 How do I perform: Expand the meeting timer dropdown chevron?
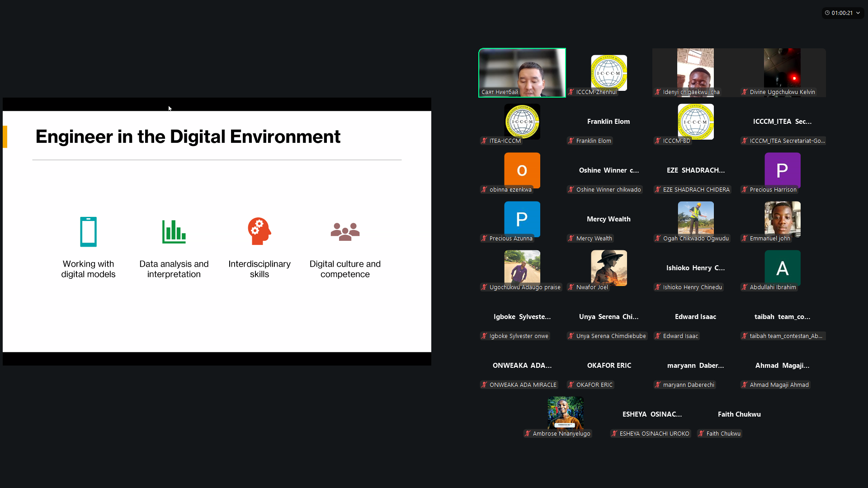pyautogui.click(x=858, y=13)
